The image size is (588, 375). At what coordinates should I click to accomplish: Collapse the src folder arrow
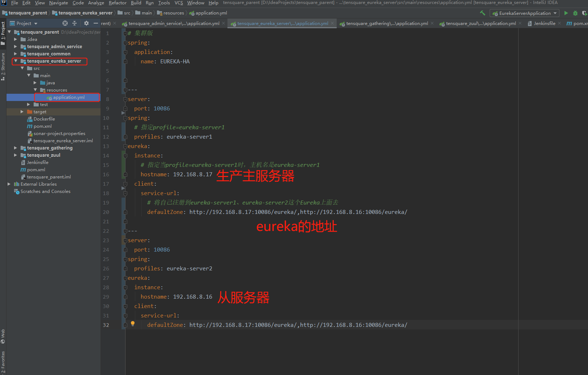[x=22, y=68]
